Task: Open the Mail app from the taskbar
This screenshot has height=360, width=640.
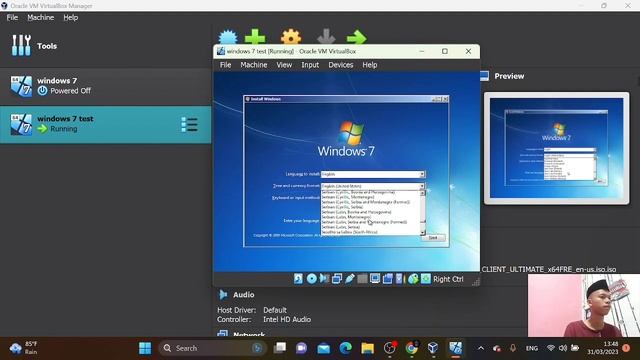Action: point(324,348)
